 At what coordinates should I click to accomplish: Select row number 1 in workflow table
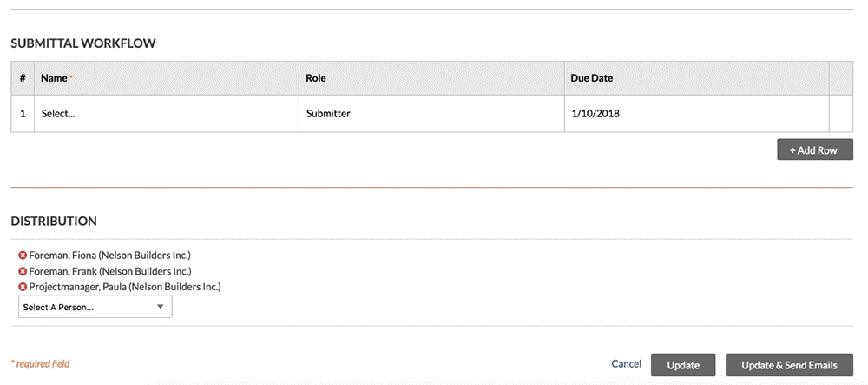23,113
